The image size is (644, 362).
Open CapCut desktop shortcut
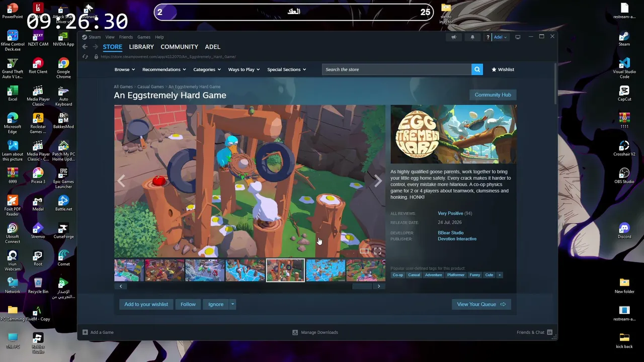[x=624, y=94]
